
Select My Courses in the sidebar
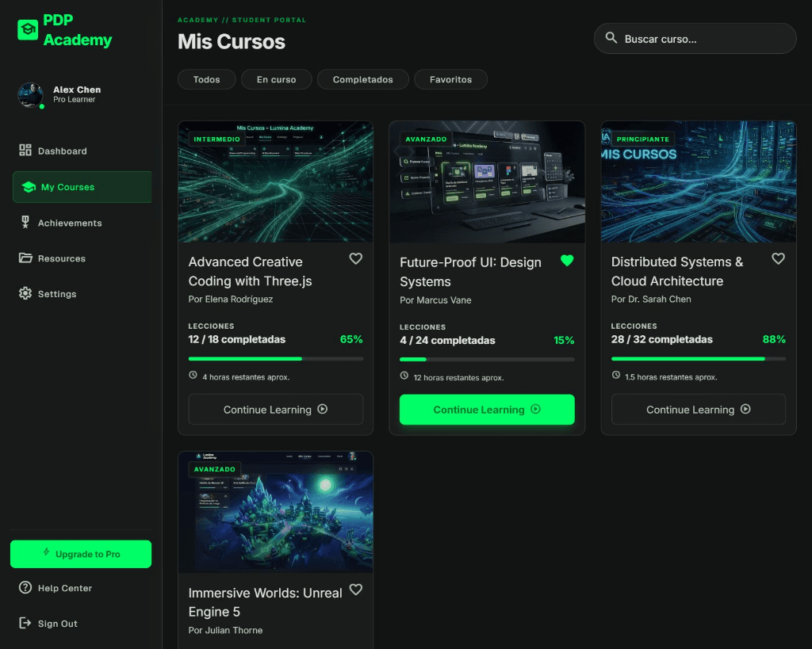82,187
